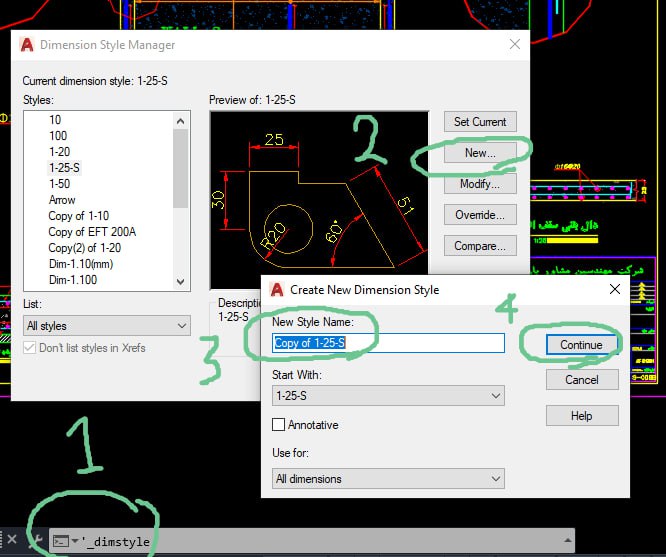The width and height of the screenshot is (666, 557).
Task: Toggle Don't list styles in Xrefs checkbox
Action: 29,348
